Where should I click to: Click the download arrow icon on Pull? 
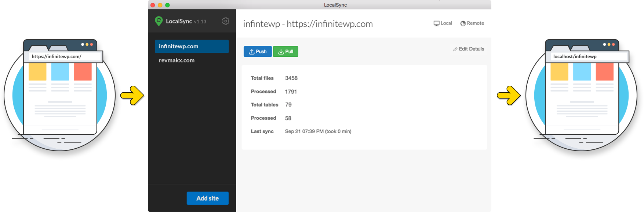(x=281, y=52)
